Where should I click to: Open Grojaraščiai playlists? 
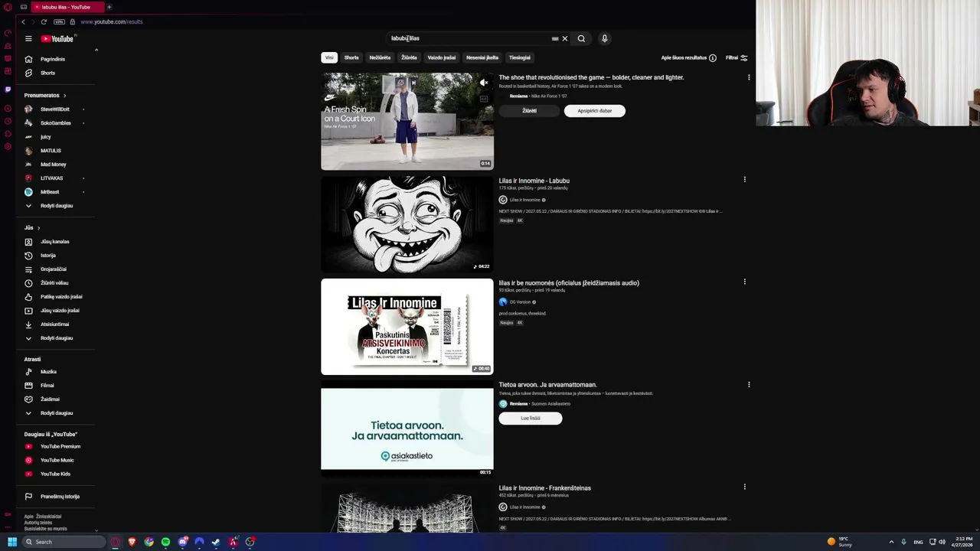pyautogui.click(x=54, y=269)
